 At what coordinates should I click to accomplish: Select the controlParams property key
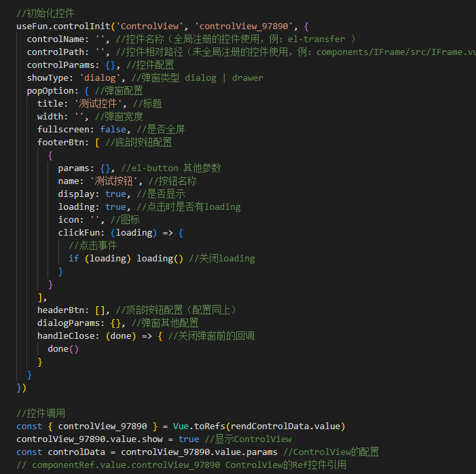coord(60,65)
